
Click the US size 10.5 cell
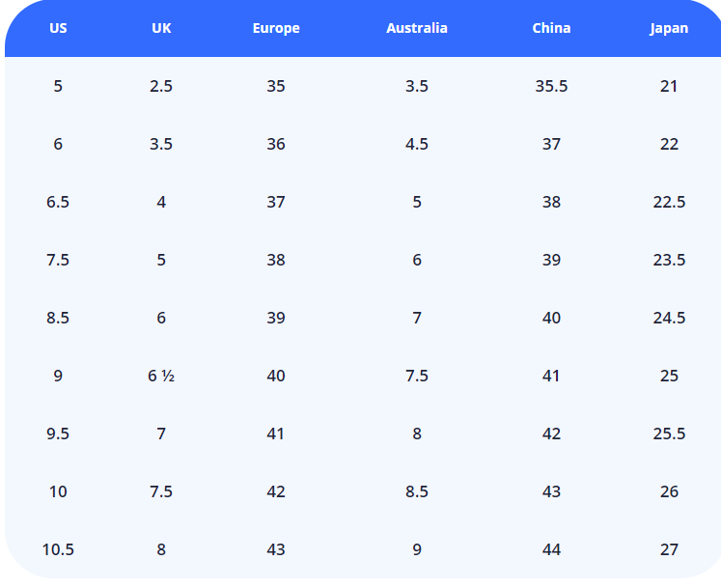point(58,549)
